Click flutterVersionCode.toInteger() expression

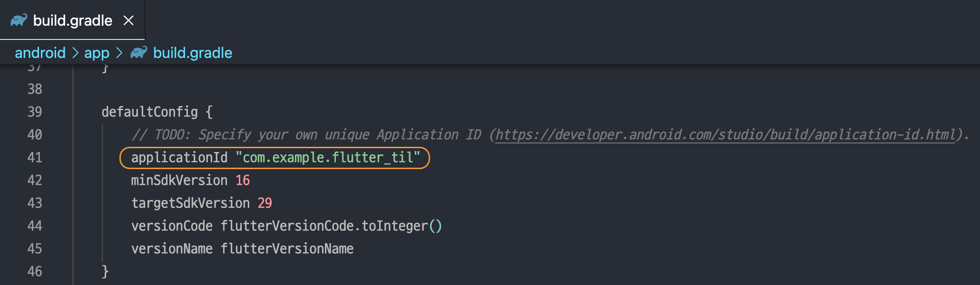(331, 226)
